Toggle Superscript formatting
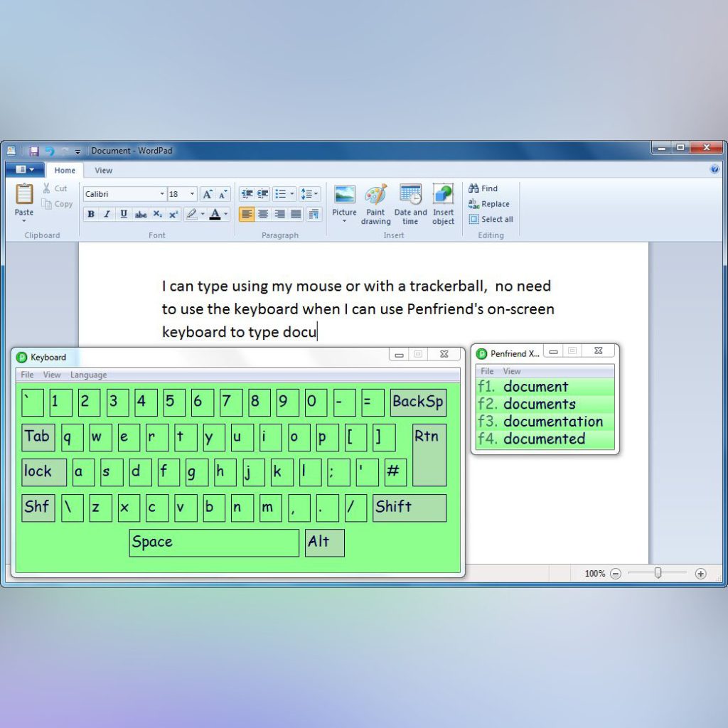 pos(173,214)
